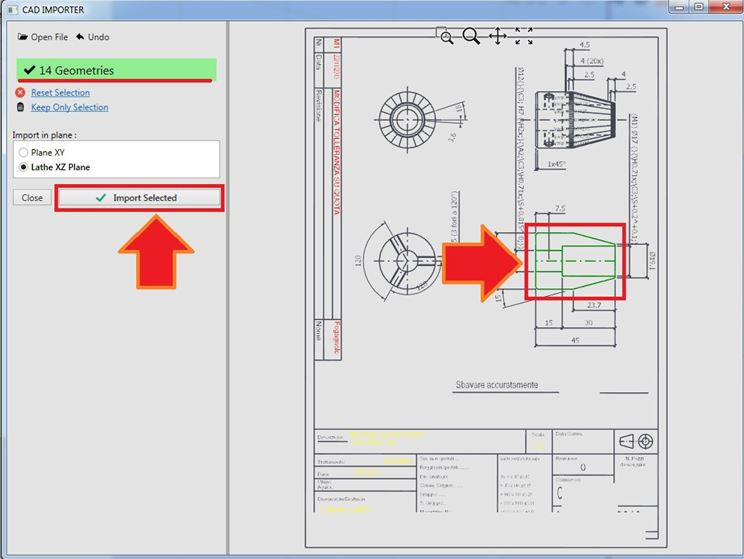Viewport: 744px width, 559px height.
Task: Click the Reset Selection link
Action: pyautogui.click(x=60, y=93)
